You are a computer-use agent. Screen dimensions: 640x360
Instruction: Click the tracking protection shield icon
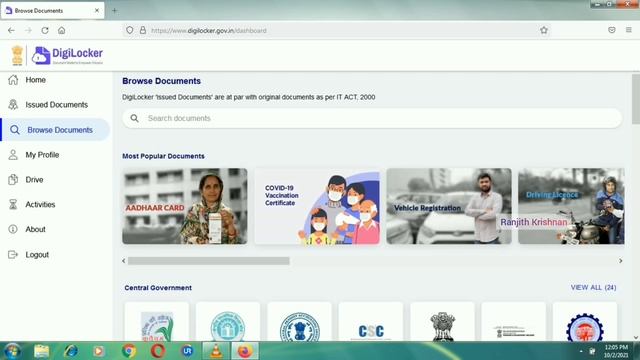[130, 30]
